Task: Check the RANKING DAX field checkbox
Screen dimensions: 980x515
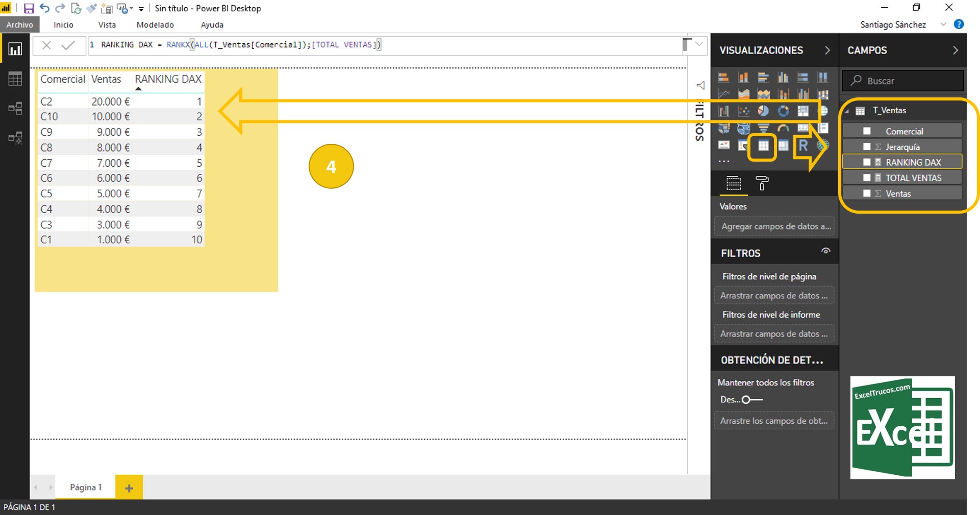Action: (867, 162)
